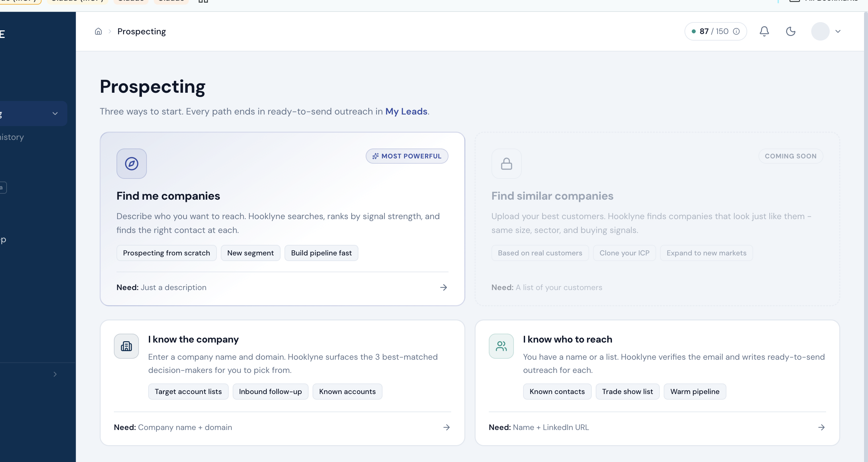Click the compass icon on Find me companies

(x=131, y=164)
